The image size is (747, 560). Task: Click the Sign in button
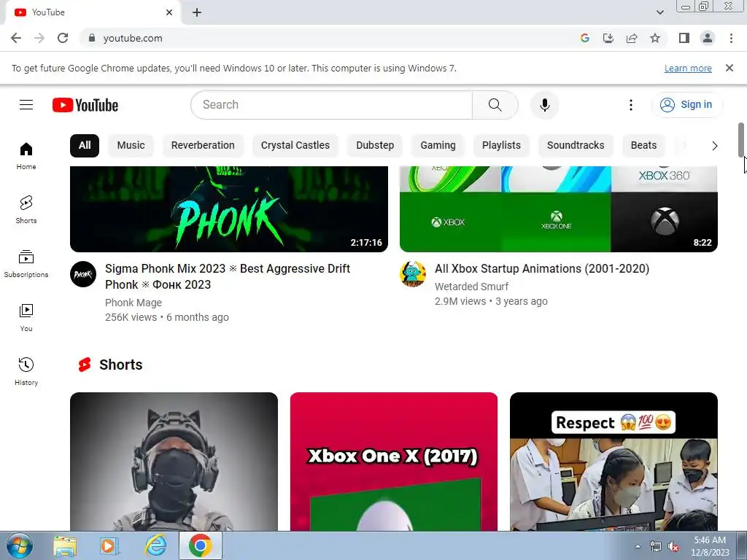point(686,105)
